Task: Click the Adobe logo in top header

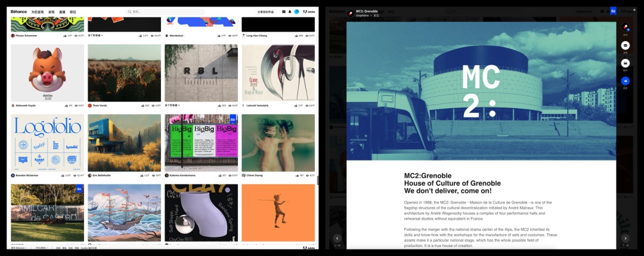Action: click(309, 12)
